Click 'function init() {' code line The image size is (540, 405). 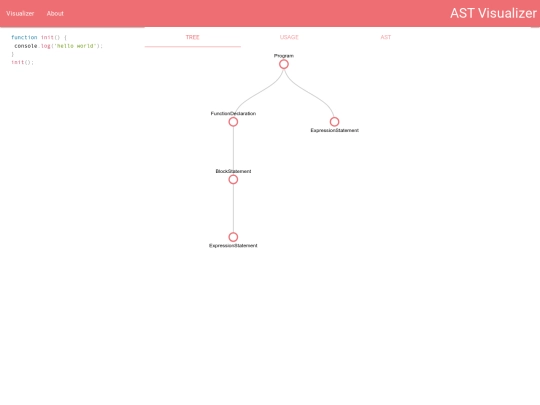[39, 37]
